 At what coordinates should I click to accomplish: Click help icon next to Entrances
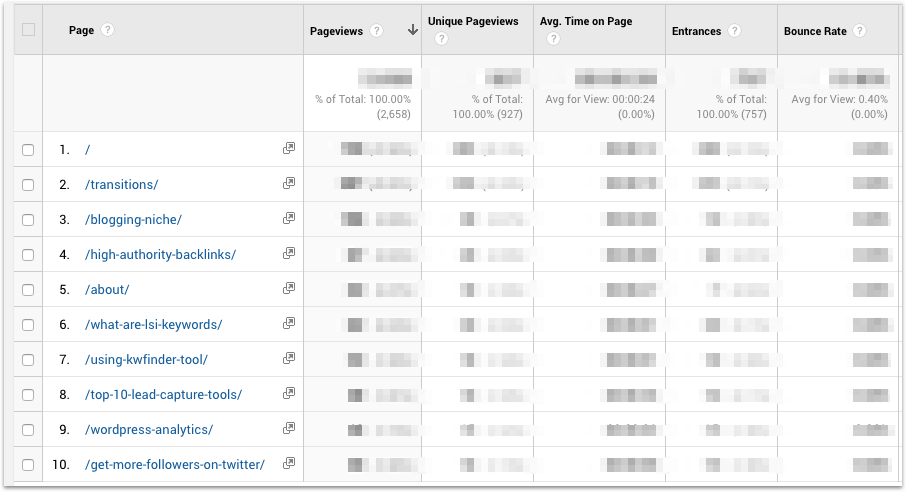(735, 31)
